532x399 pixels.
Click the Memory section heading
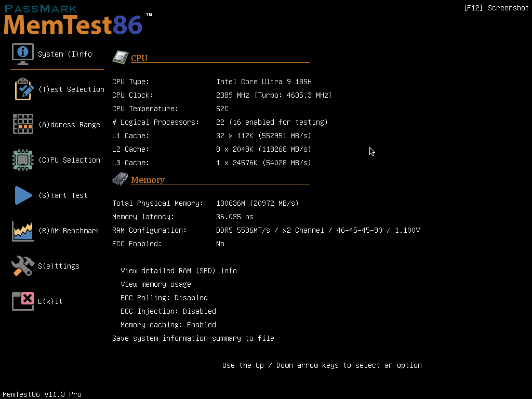[x=148, y=180]
